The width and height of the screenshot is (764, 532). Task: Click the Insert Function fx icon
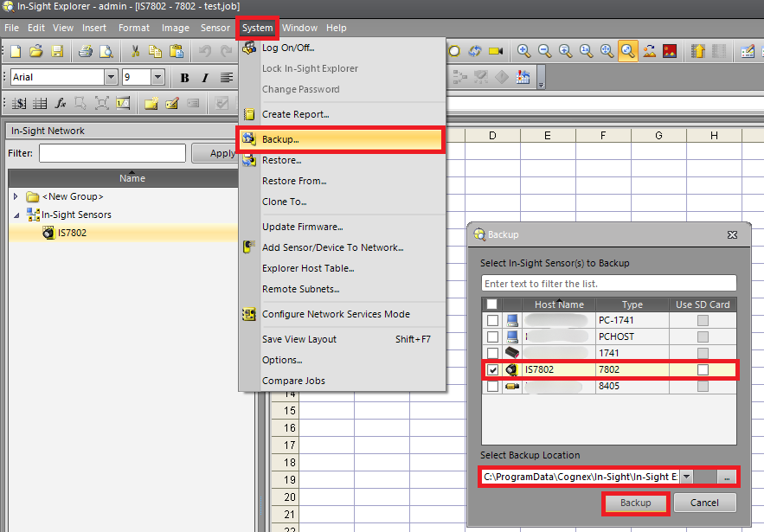(61, 104)
